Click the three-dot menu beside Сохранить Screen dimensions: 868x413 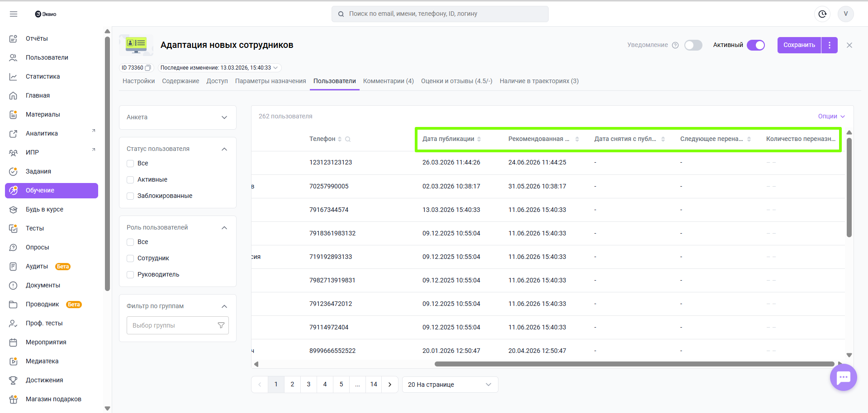pos(829,45)
